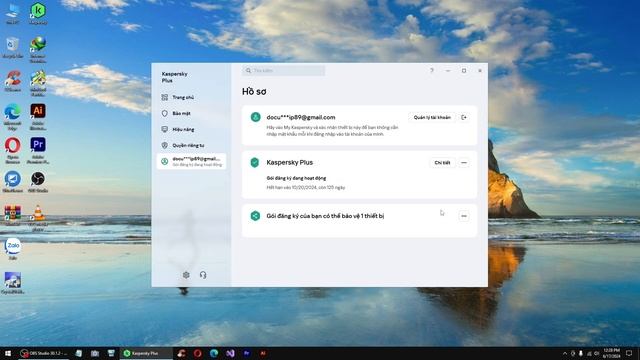
Task: Click the Hồ sơ page heading
Action: 254,91
